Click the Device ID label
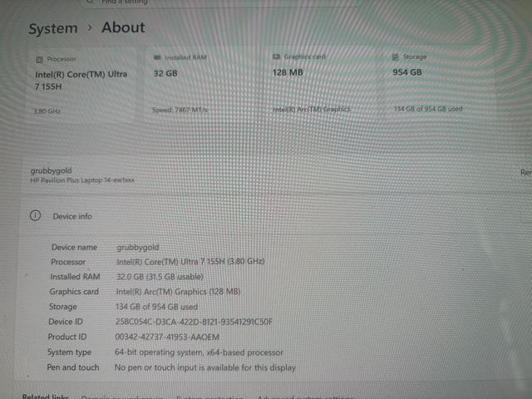 [66, 322]
